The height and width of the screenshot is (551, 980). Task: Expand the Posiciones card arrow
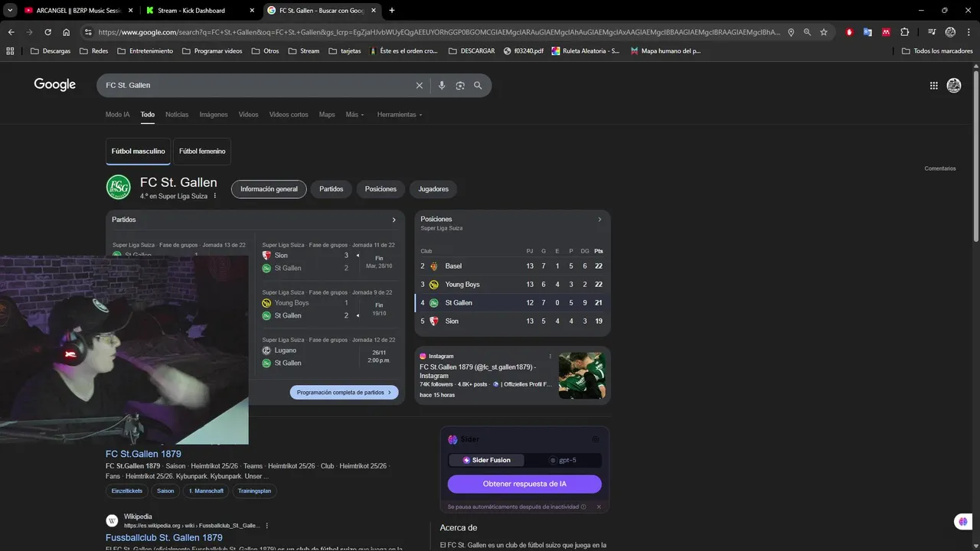(599, 220)
